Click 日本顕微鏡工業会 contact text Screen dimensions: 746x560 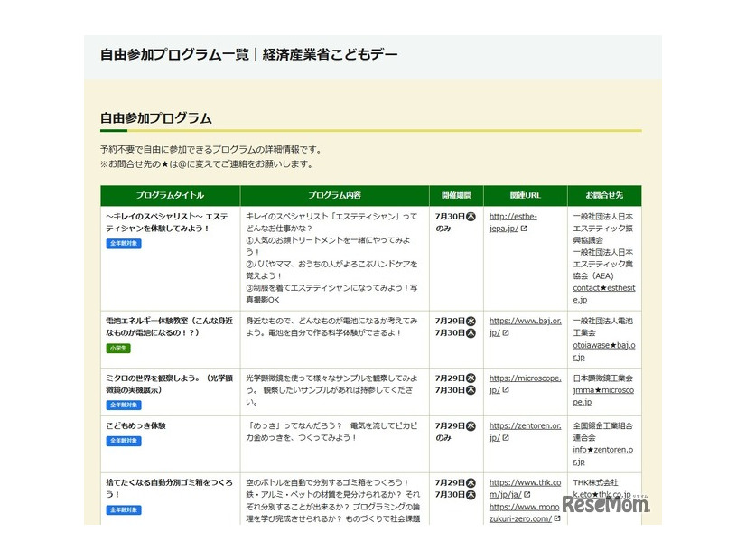click(602, 378)
